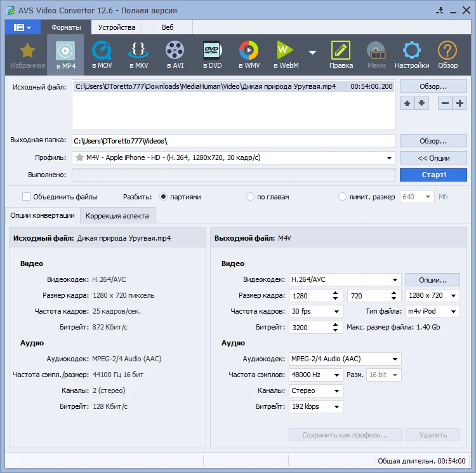Image resolution: width=476 pixels, height=473 pixels.
Task: Click the AVS application icon in title bar
Action: pyautogui.click(x=10, y=11)
